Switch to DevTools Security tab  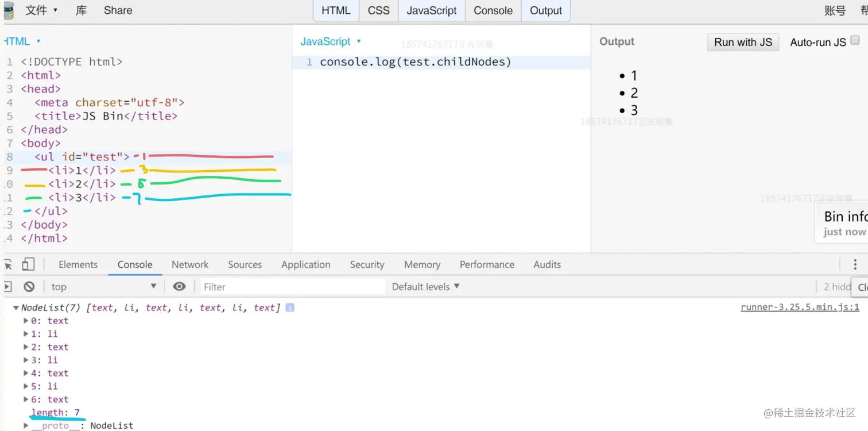tap(367, 264)
